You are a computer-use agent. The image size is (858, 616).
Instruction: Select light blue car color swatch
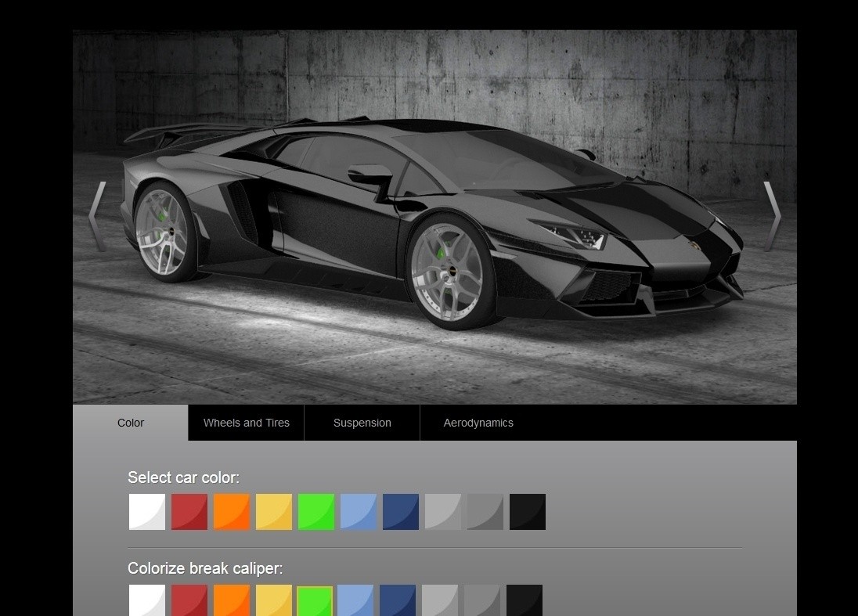coord(359,512)
